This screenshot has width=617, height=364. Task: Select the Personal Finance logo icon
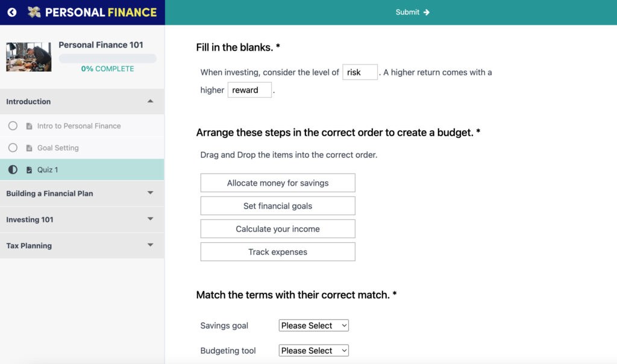[x=33, y=11]
